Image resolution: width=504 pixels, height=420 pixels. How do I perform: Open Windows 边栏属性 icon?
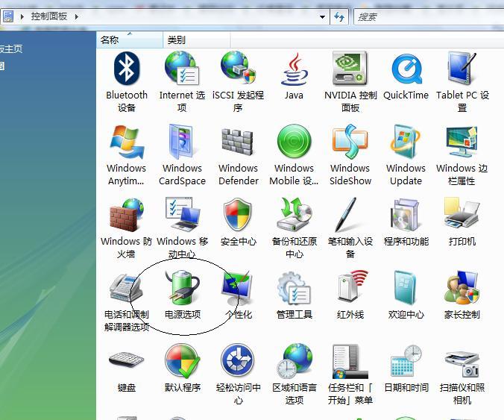[x=462, y=142]
